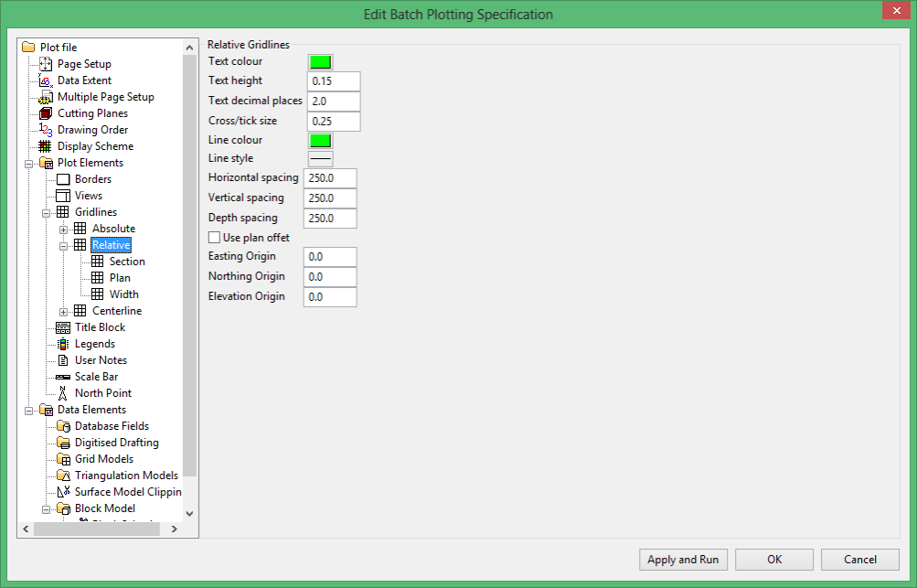Click the Horizontal spacing input field
Screen dimensions: 917x588
tap(330, 177)
